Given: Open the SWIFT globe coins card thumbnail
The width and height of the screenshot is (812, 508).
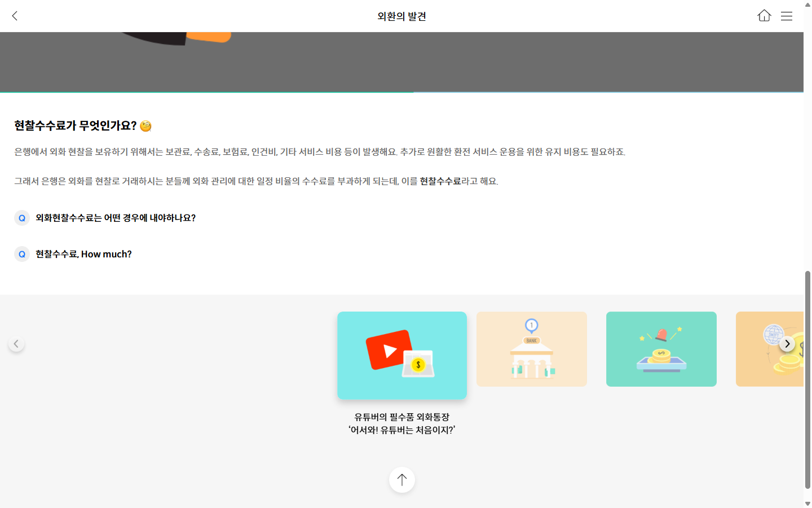Looking at the screenshot, I should pos(770,349).
